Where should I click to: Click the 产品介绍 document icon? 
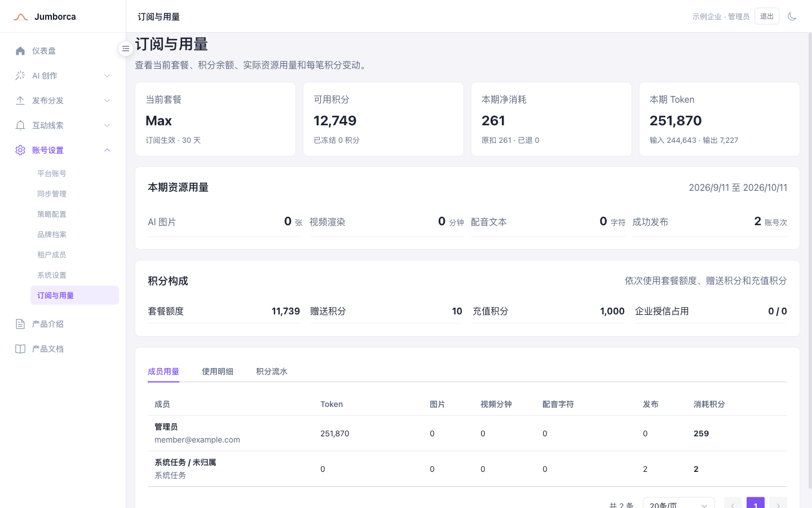coord(20,324)
